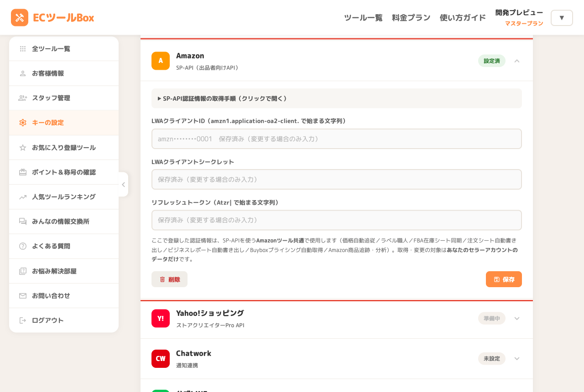Click the person icon beside お客様情報

click(x=23, y=73)
